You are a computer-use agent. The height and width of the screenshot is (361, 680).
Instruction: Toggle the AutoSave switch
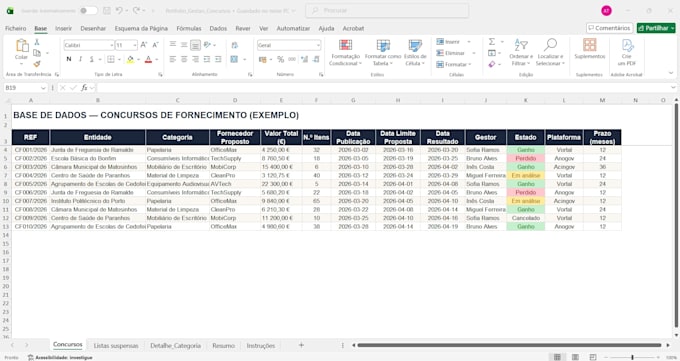tap(88, 10)
